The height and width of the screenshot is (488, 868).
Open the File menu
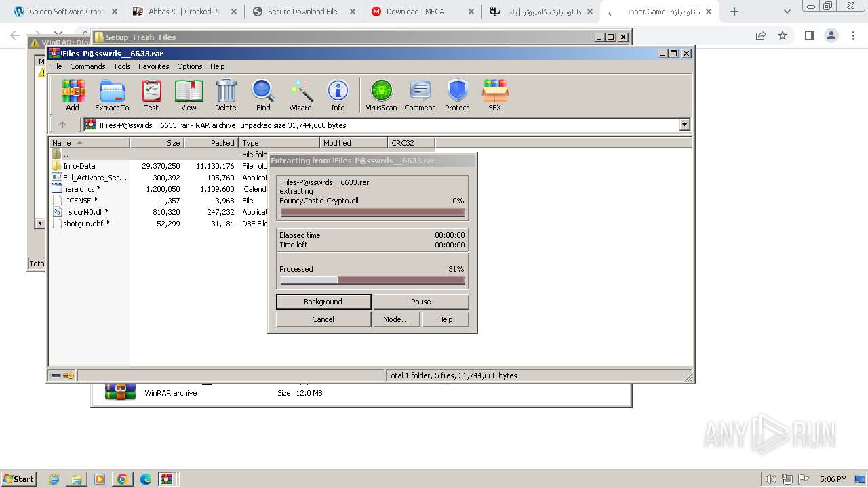(56, 66)
